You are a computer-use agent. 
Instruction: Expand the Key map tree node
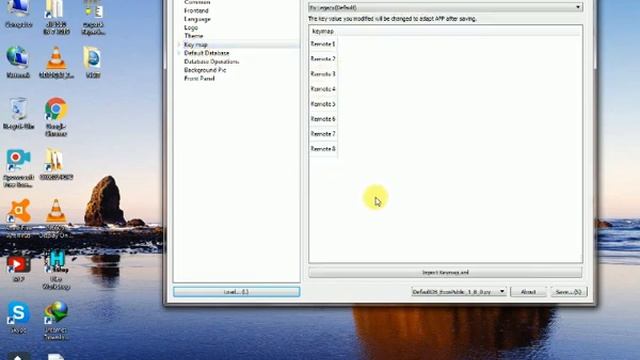(179, 44)
